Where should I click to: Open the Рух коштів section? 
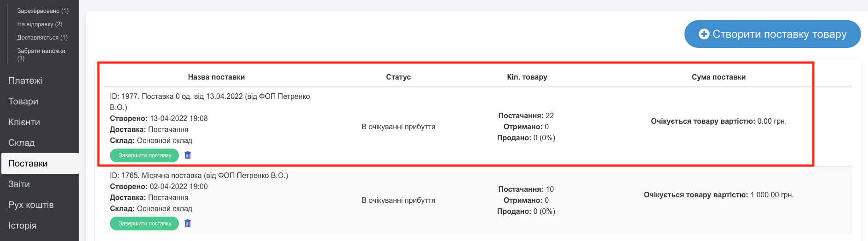click(x=31, y=205)
